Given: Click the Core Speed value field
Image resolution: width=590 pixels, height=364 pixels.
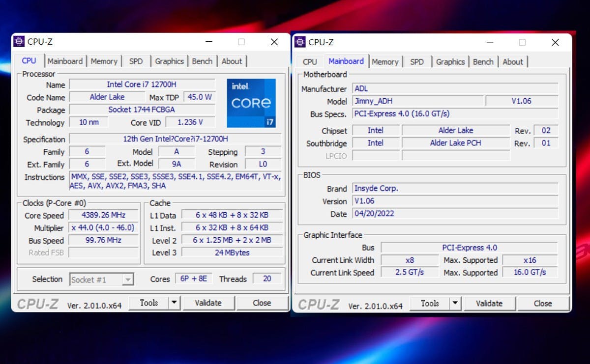Looking at the screenshot, I should [x=103, y=215].
